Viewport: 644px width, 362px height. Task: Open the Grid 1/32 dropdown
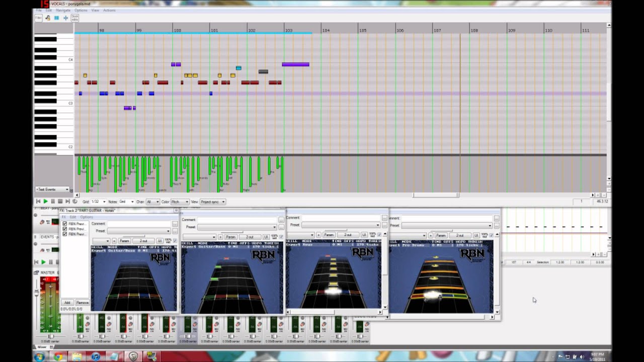(98, 202)
